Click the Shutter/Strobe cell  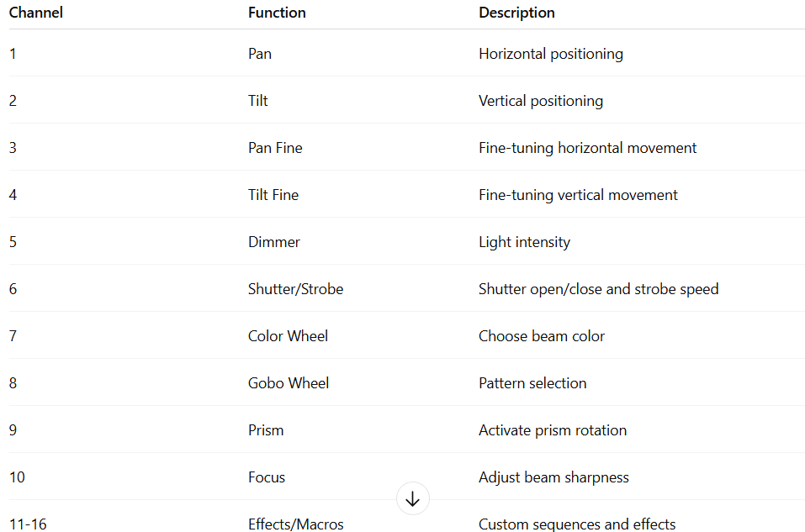pyautogui.click(x=295, y=289)
